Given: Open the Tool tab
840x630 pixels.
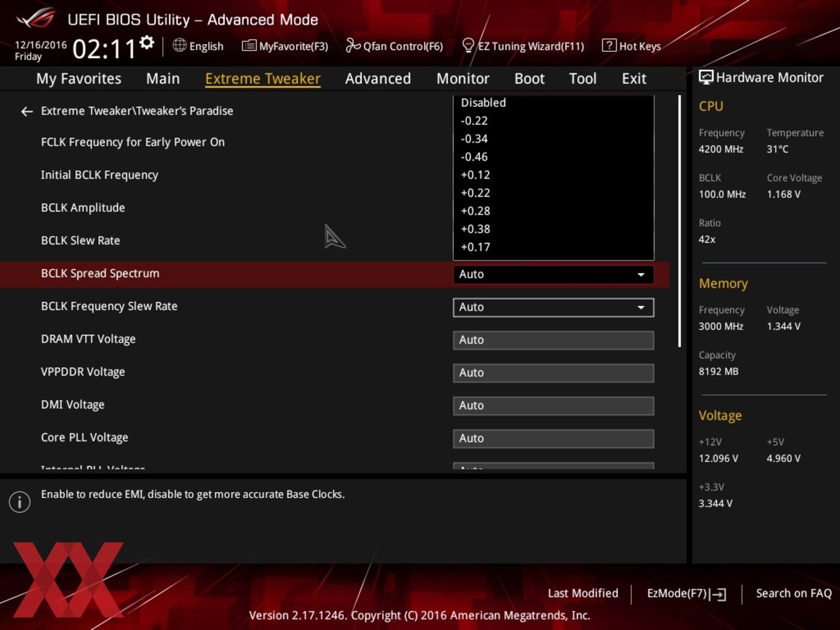Looking at the screenshot, I should point(582,78).
